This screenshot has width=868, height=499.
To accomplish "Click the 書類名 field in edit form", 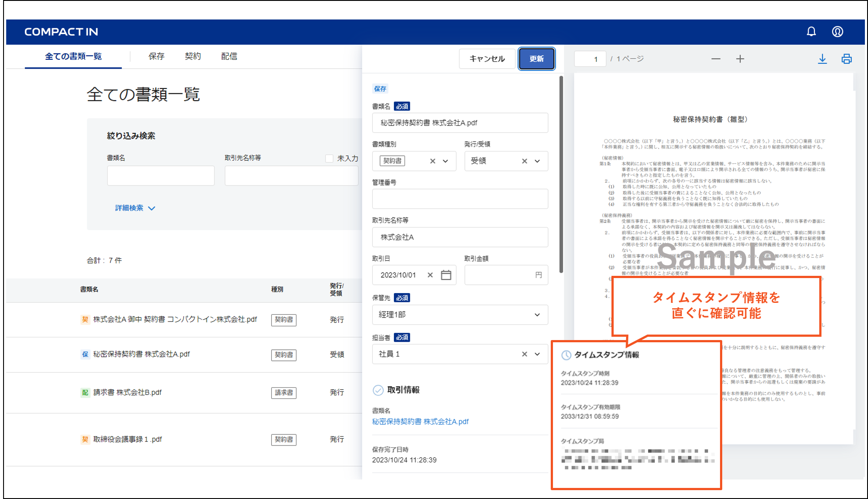I will click(460, 123).
